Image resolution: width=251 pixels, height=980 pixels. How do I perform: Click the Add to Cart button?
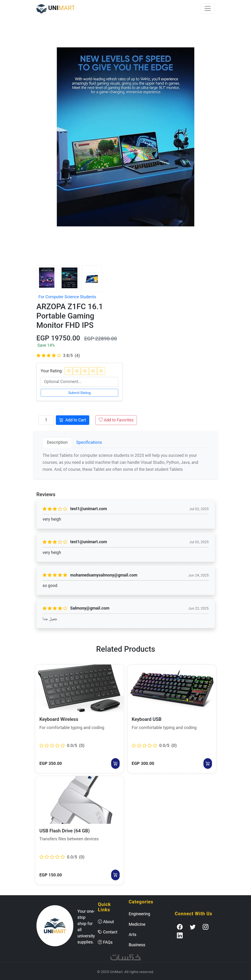73,420
